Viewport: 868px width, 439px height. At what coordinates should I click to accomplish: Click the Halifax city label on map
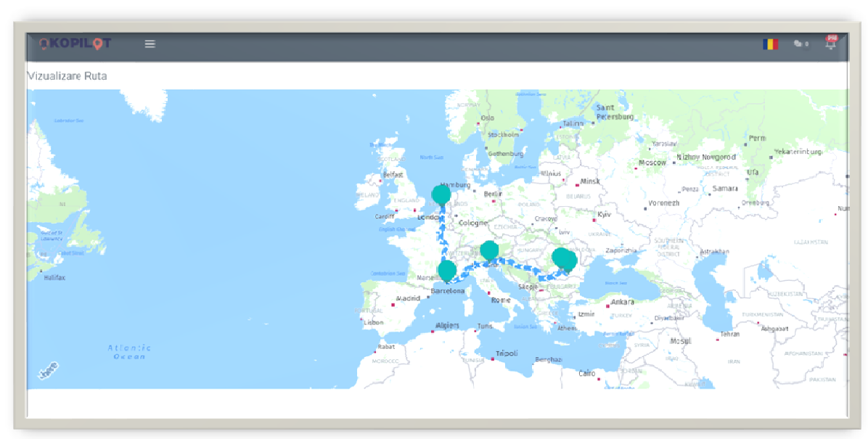point(54,277)
